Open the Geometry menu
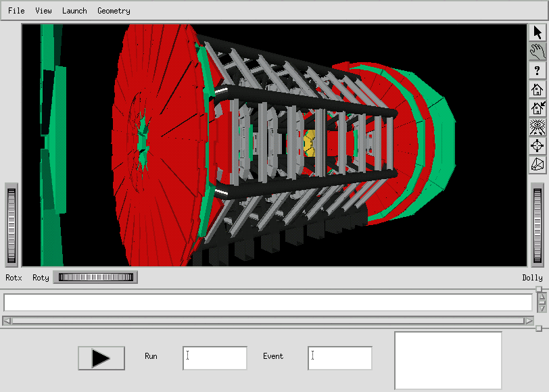Image resolution: width=549 pixels, height=392 pixels. pos(114,11)
